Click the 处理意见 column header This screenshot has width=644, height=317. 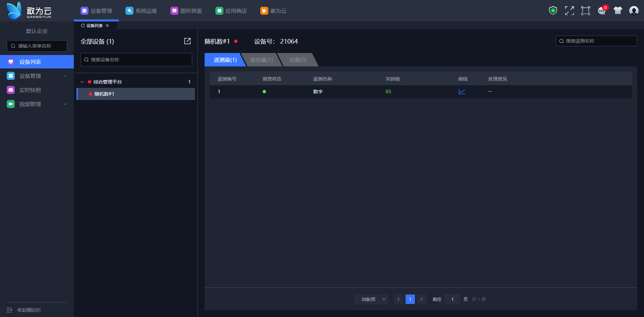[x=498, y=79]
